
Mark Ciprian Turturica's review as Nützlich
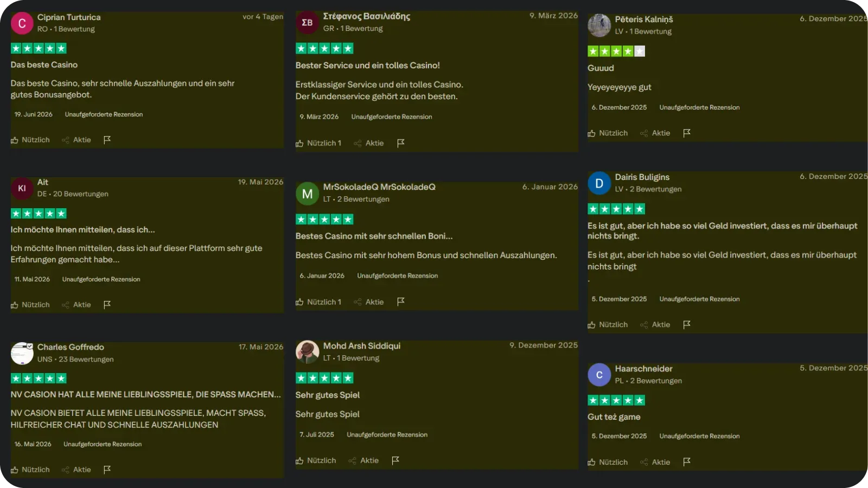tap(30, 140)
